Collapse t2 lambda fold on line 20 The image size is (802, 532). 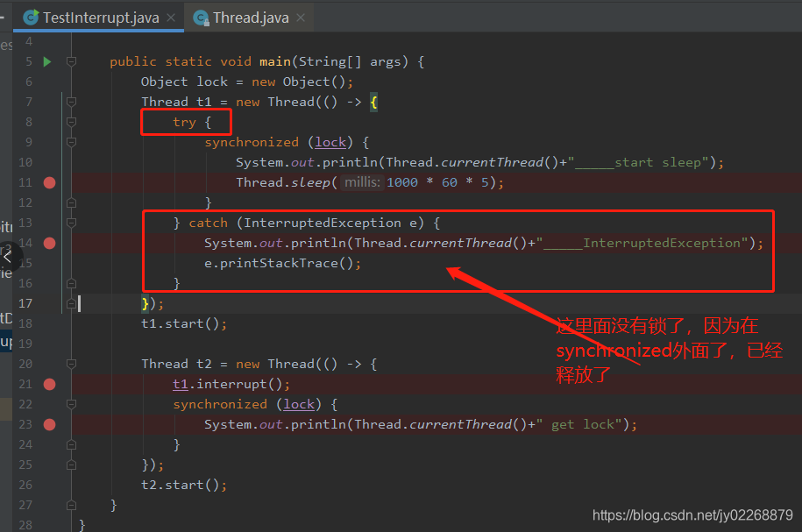tap(72, 364)
